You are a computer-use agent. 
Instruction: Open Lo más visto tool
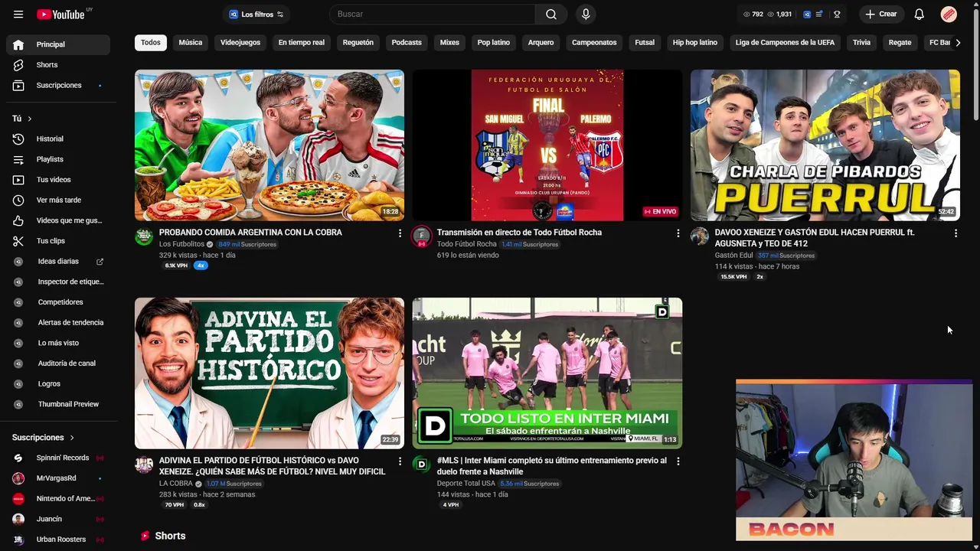coord(58,343)
